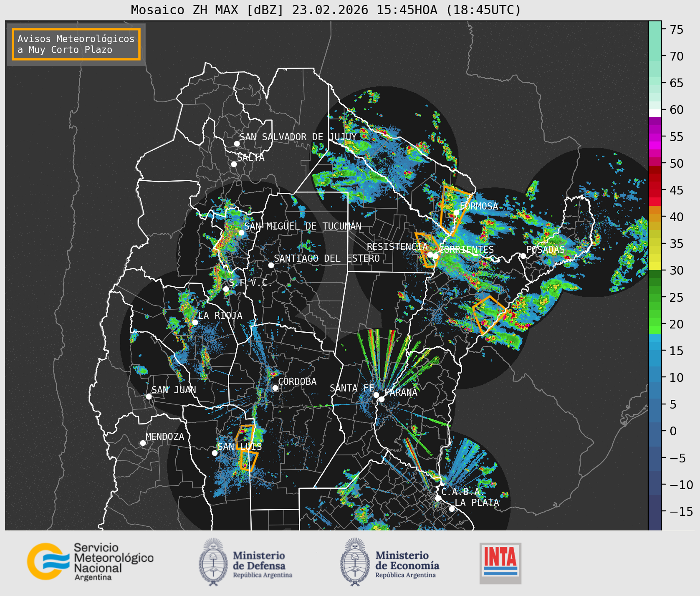
Task: Select the C.A.B.A. city marker
Action: [438, 498]
